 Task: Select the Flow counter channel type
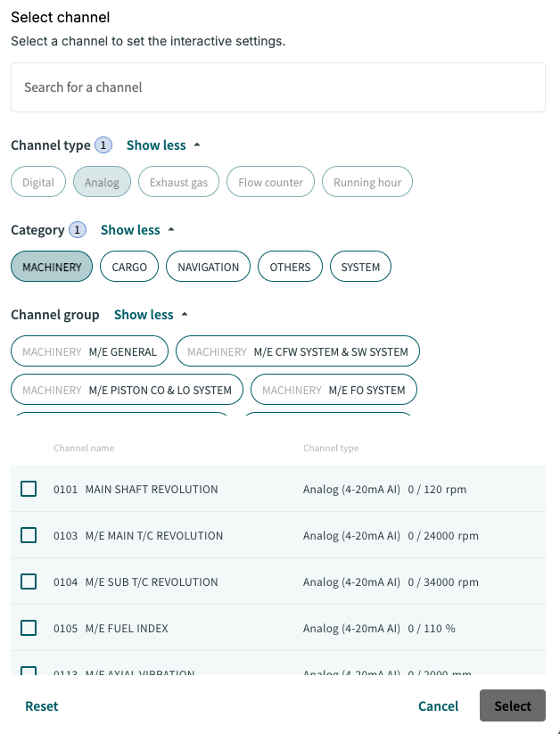[x=270, y=182]
